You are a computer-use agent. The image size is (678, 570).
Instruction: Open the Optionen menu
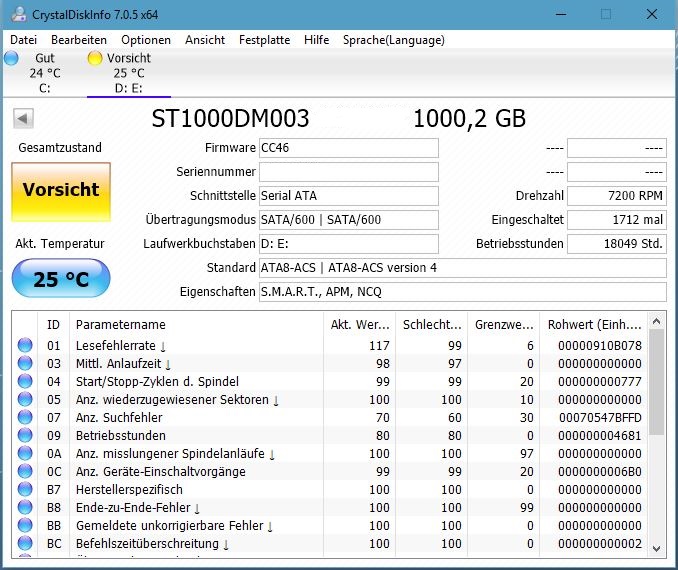point(146,40)
